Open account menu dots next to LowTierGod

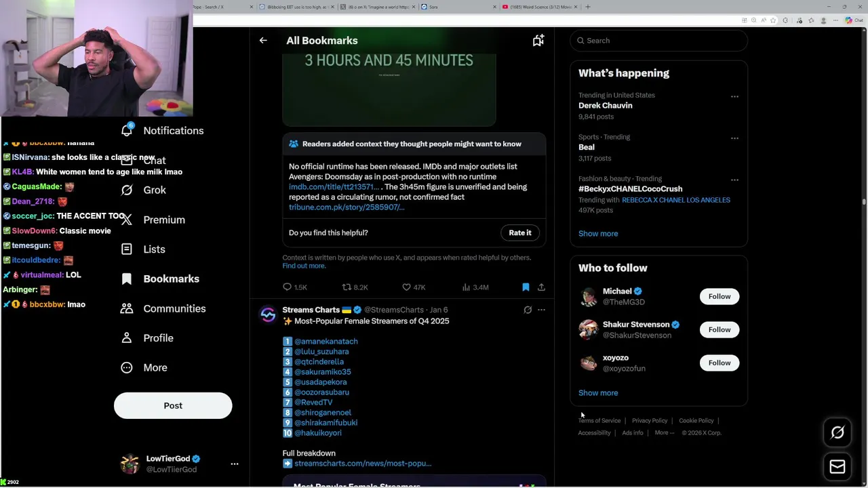pyautogui.click(x=235, y=464)
